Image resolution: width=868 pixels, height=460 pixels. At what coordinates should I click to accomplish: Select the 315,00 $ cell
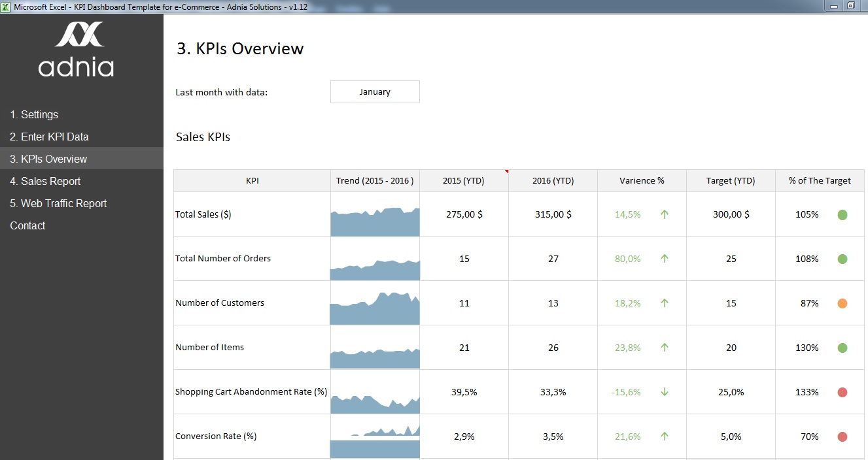(x=553, y=214)
